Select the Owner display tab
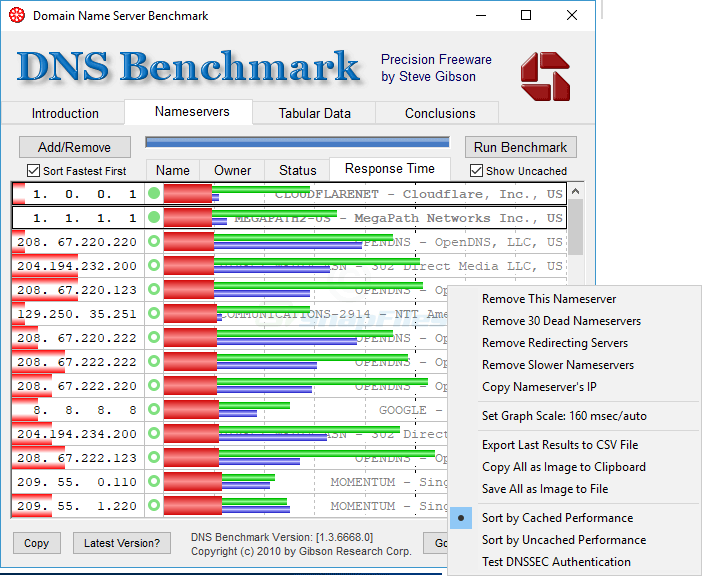Screen dimensions: 702x576 (232, 170)
